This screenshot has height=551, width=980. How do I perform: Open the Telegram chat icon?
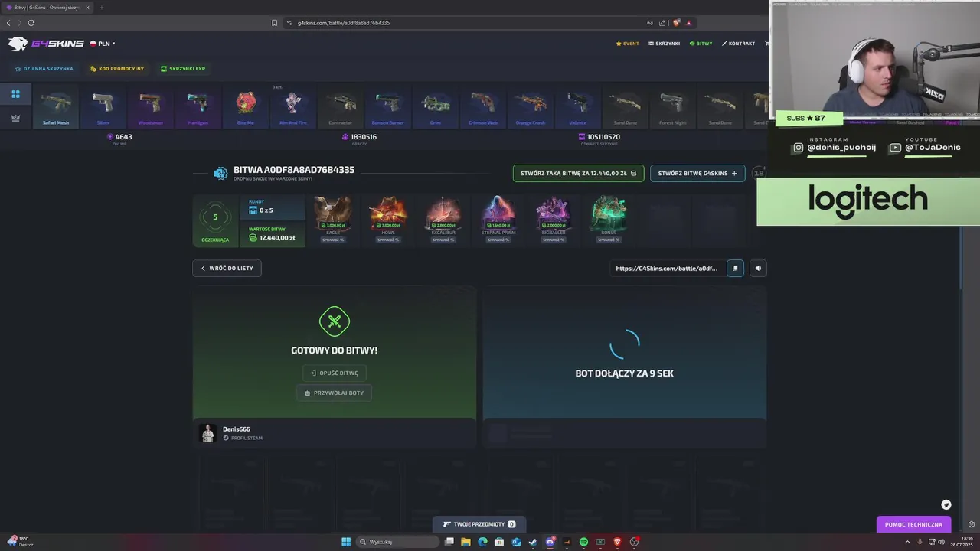coord(946,504)
